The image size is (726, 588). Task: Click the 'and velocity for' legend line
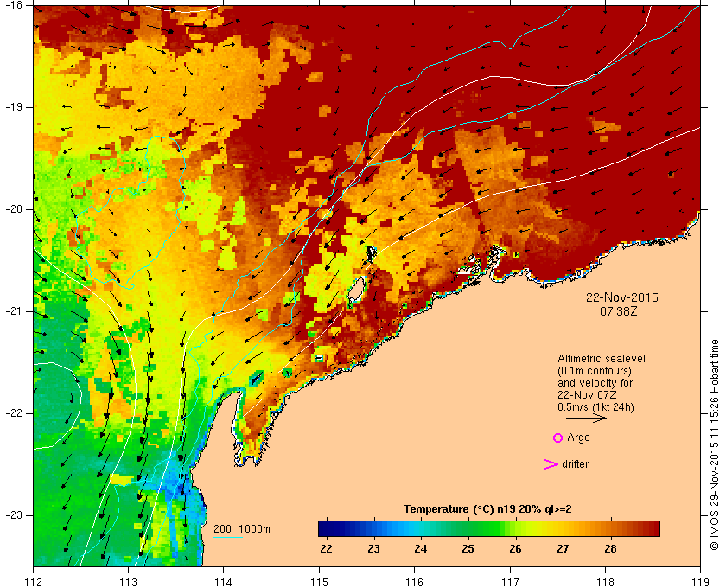(x=595, y=383)
